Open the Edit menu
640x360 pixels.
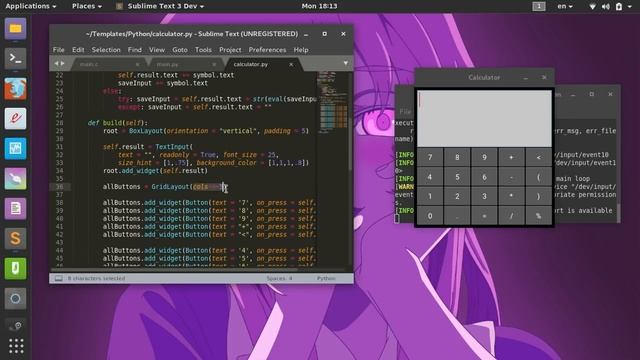tap(78, 50)
